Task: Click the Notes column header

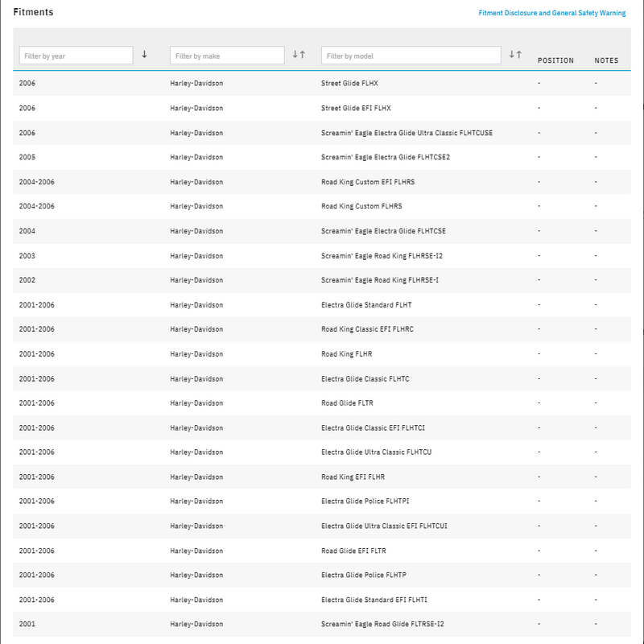Action: (606, 60)
